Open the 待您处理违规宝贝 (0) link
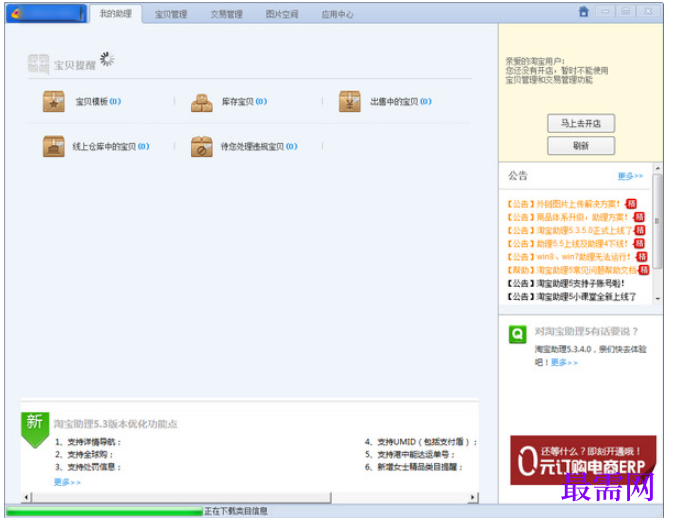This screenshot has height=518, width=673. (259, 146)
